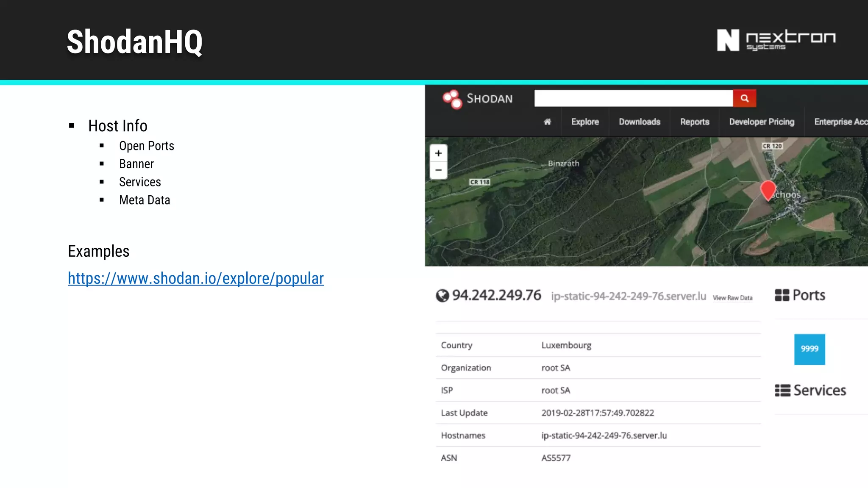
Task: Select the port 9999 tile
Action: [x=810, y=349]
